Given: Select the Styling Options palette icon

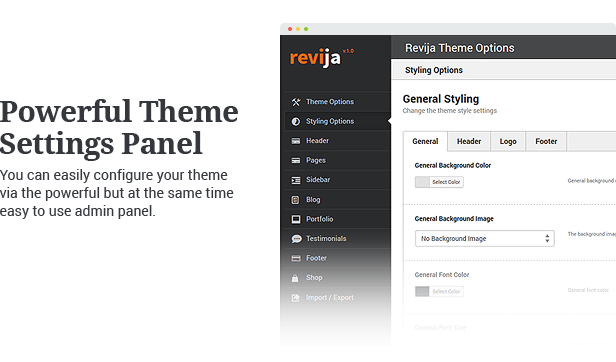Looking at the screenshot, I should 296,121.
